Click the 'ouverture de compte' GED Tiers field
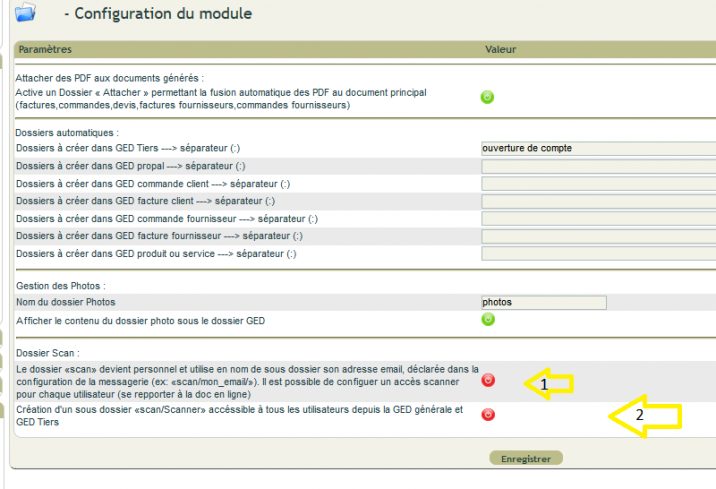The image size is (716, 489). pos(599,148)
